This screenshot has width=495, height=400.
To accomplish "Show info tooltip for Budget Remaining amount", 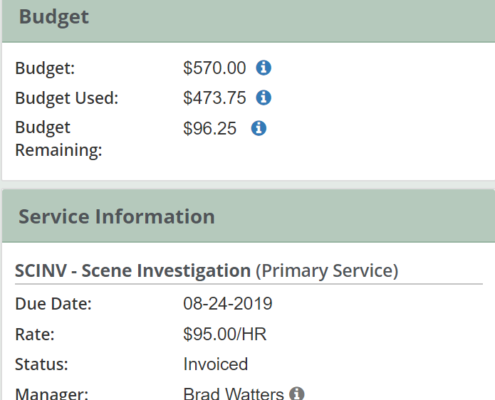I will pos(259,128).
